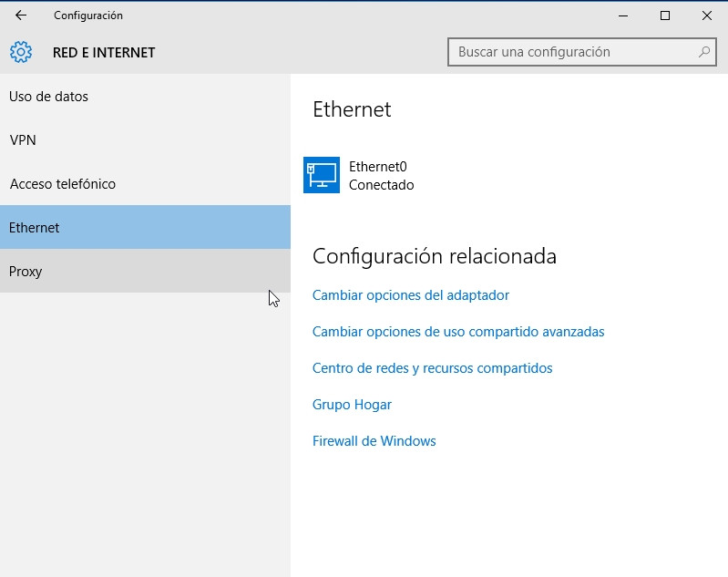This screenshot has width=728, height=577.
Task: Focus the 'Buscar una configuración' search field
Action: click(x=572, y=52)
